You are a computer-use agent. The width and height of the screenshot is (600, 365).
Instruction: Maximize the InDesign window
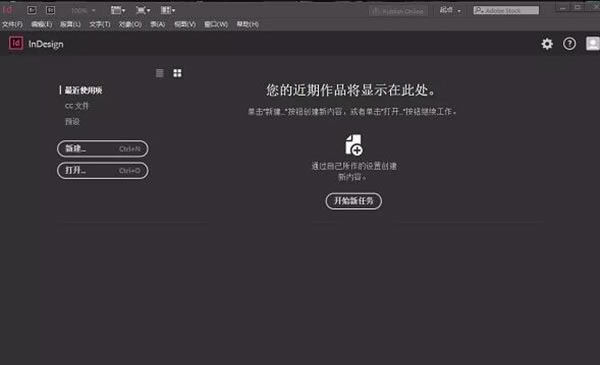pyautogui.click(x=578, y=8)
